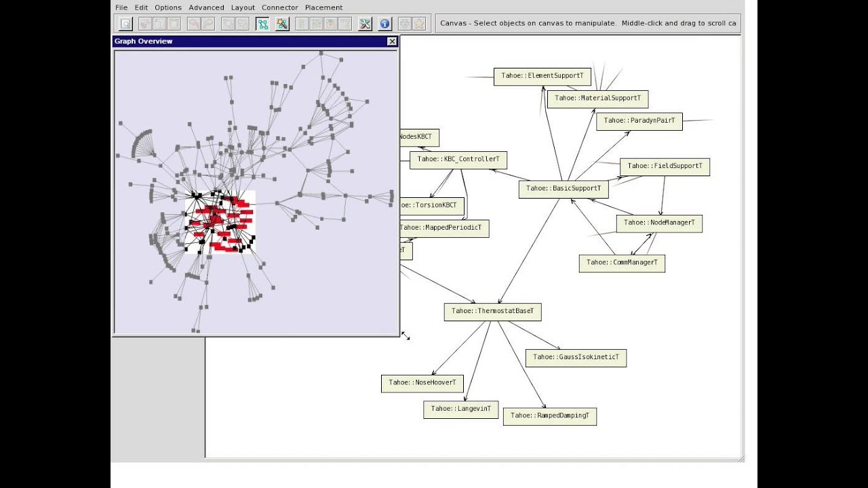Image resolution: width=868 pixels, height=488 pixels.
Task: Open the File menu
Action: pyautogui.click(x=121, y=7)
